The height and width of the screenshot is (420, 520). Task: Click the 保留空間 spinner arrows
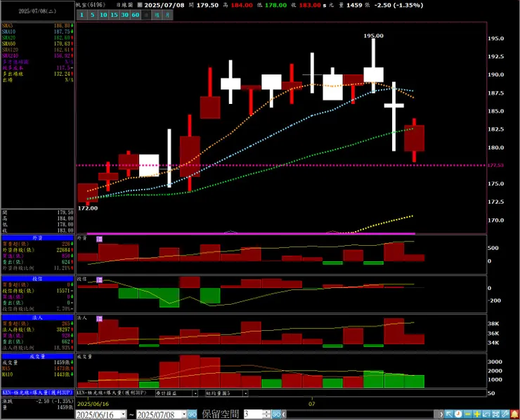(x=266, y=414)
